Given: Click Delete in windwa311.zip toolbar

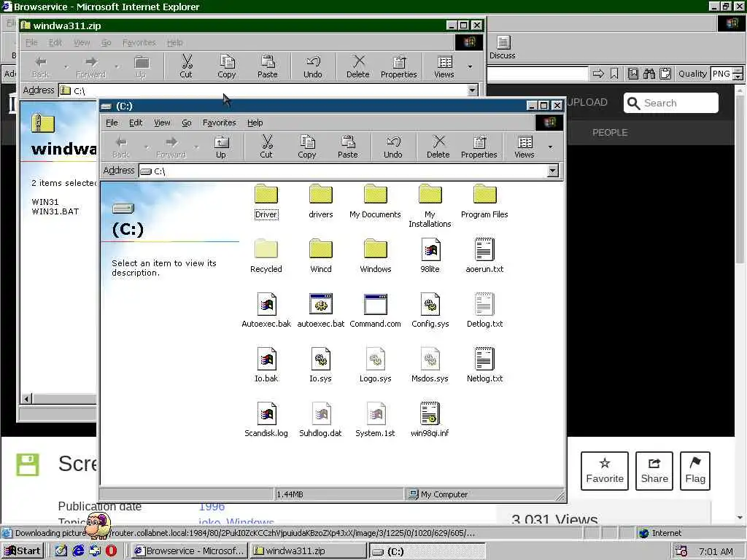Looking at the screenshot, I should point(357,66).
